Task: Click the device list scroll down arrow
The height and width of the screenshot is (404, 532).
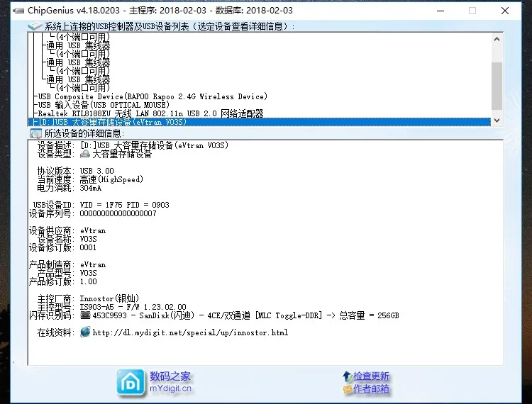Action: (x=497, y=120)
